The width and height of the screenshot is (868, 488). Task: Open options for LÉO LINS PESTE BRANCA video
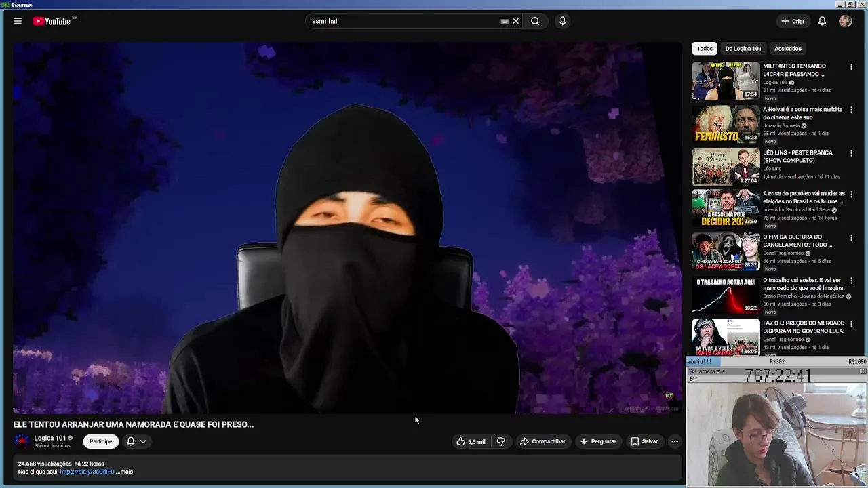point(851,153)
